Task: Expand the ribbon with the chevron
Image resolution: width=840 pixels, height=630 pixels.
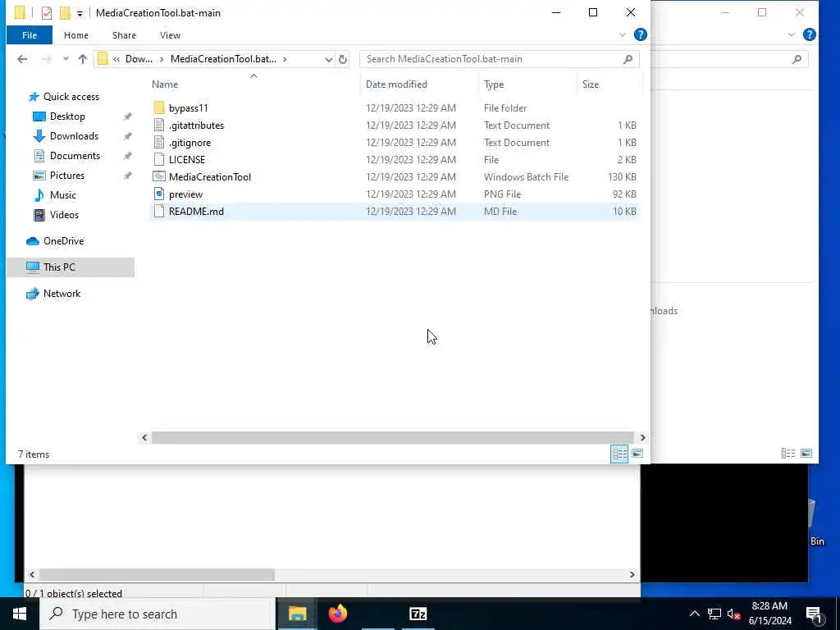Action: [x=622, y=34]
